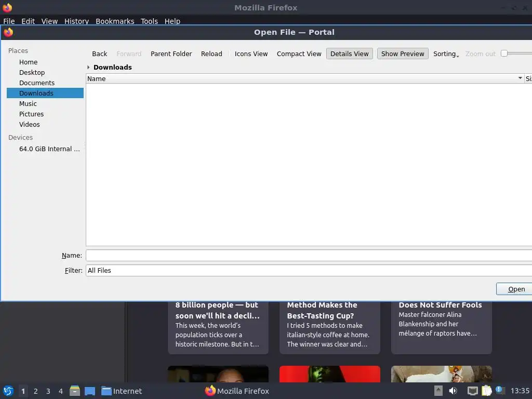Image resolution: width=532 pixels, height=399 pixels.
Task: Open the file manager launcher in taskbar
Action: (75, 391)
